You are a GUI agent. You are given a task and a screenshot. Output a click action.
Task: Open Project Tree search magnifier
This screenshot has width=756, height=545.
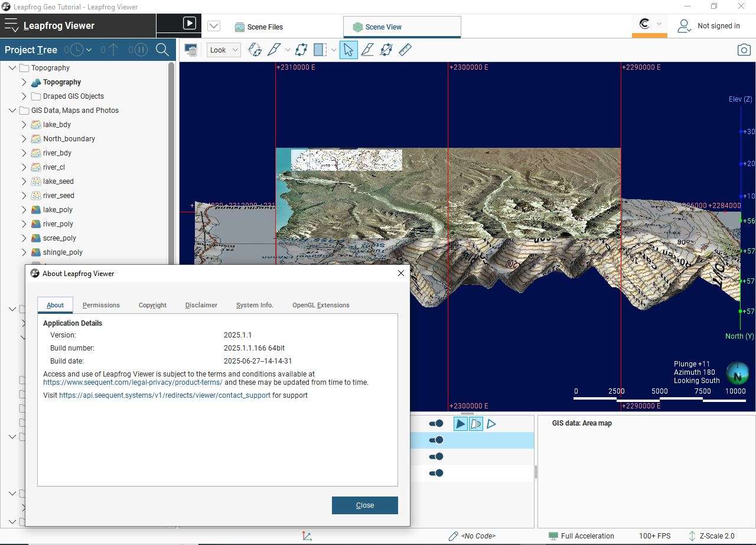[162, 50]
